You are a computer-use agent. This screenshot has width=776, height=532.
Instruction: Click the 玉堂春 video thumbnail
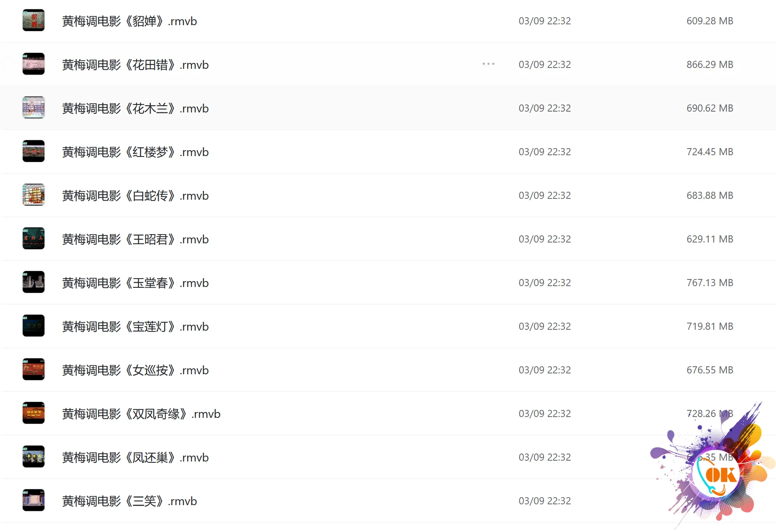tap(34, 282)
